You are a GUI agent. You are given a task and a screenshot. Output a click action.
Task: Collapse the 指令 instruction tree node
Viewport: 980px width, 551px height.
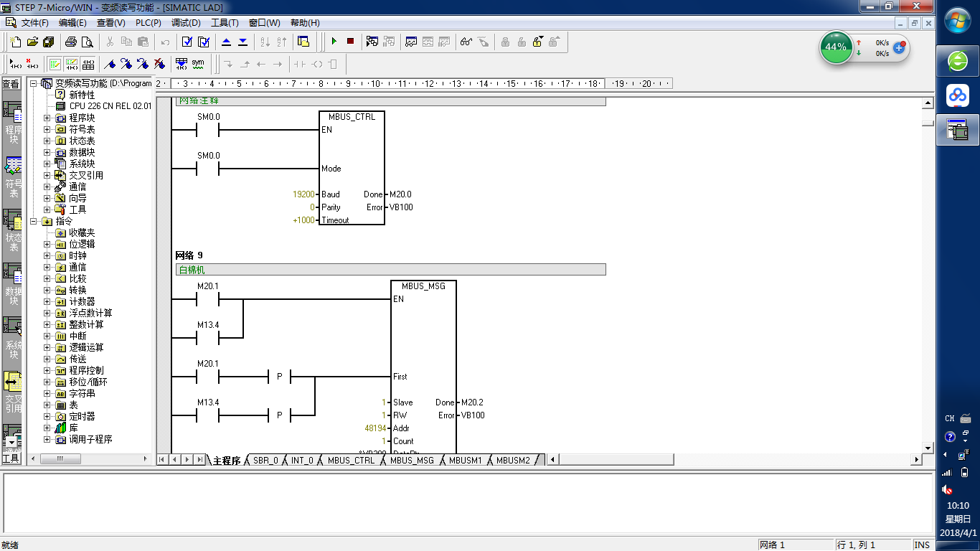pos(34,221)
